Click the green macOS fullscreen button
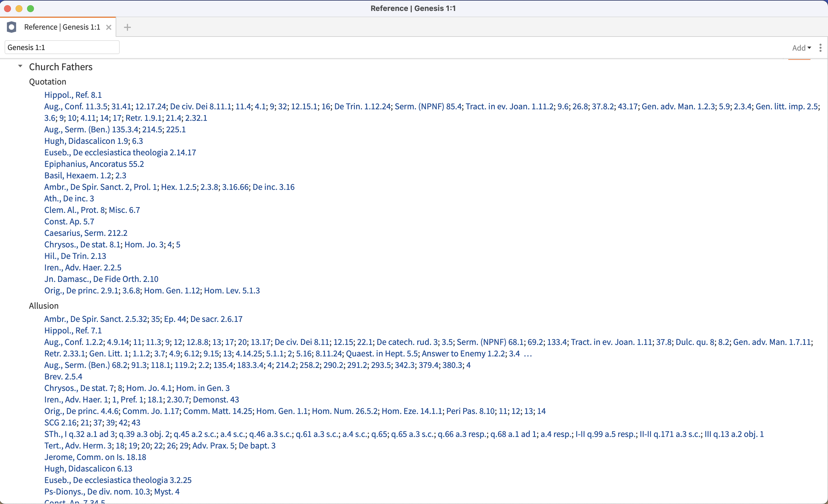Image resolution: width=828 pixels, height=504 pixels. coord(30,8)
